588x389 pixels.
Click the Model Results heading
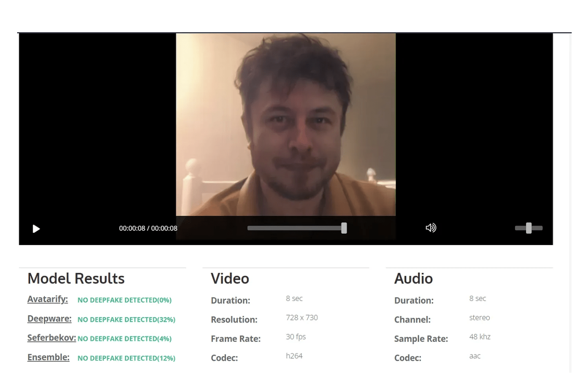76,278
